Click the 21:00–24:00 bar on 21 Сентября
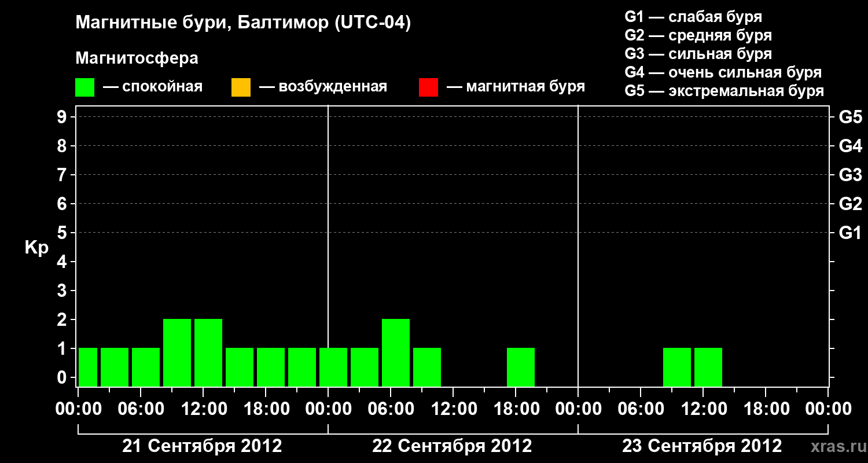The image size is (868, 463). point(302,367)
